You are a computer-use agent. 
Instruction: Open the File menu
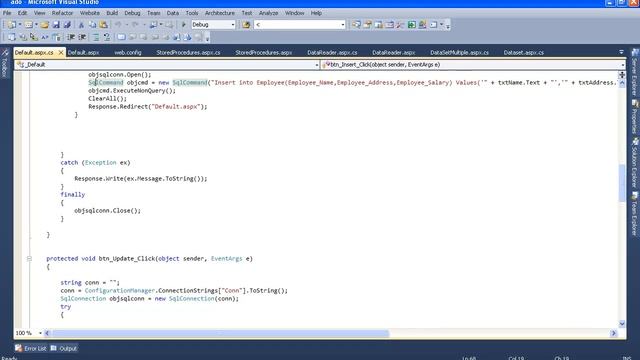pos(7,13)
